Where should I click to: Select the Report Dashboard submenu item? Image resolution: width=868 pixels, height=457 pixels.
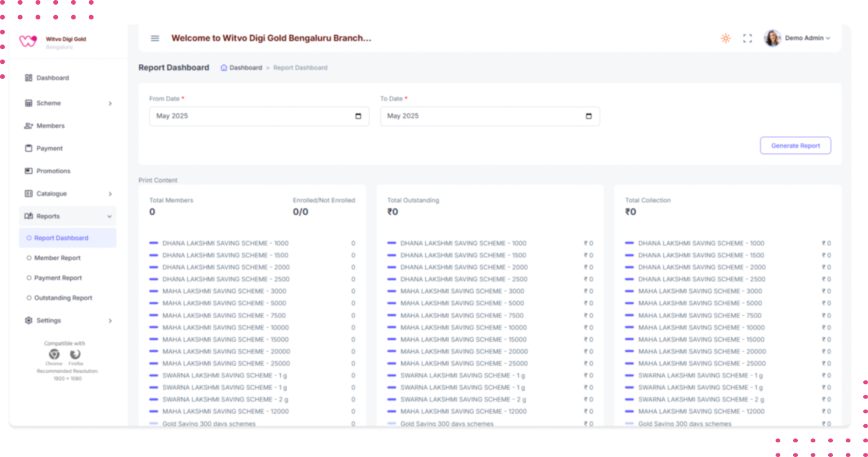[x=67, y=238]
